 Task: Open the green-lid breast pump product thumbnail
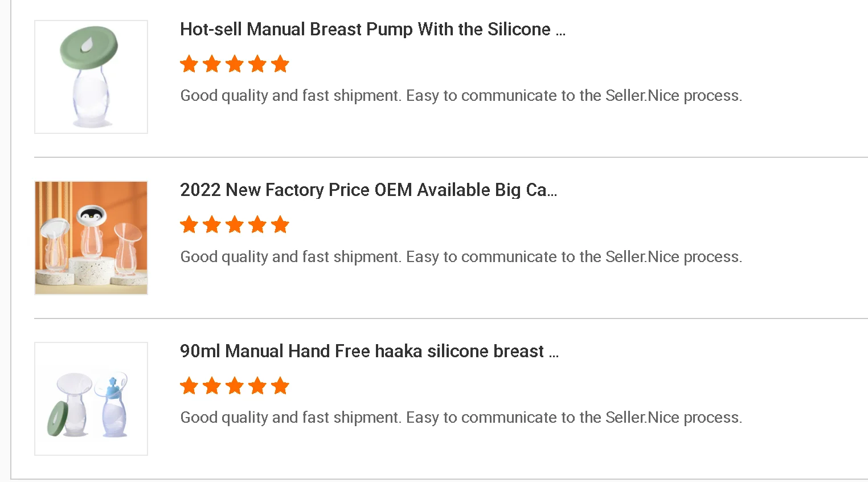click(91, 77)
